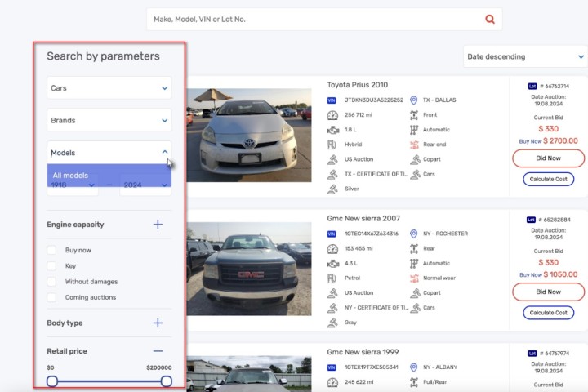Click location pin icon beside TX - DALLAS

[413, 100]
